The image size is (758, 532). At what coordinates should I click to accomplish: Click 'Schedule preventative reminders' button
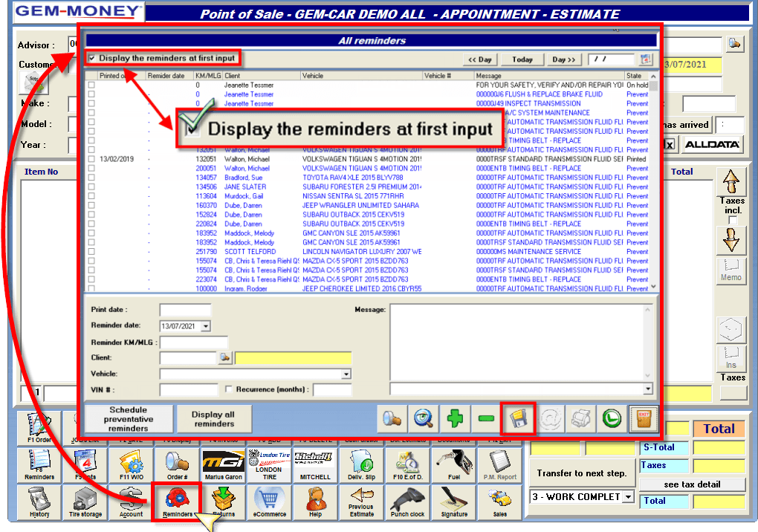pos(129,419)
